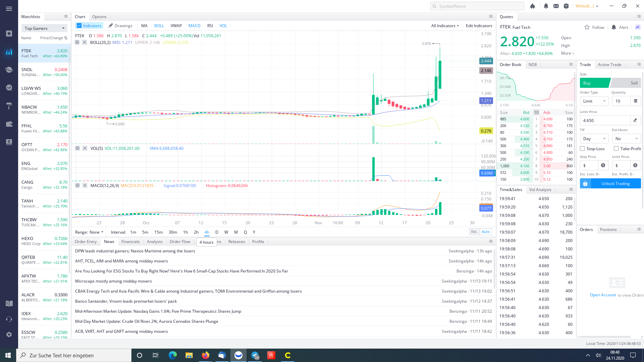Toggle the Indicators button on chart
The height and width of the screenshot is (362, 644).
tap(89, 25)
